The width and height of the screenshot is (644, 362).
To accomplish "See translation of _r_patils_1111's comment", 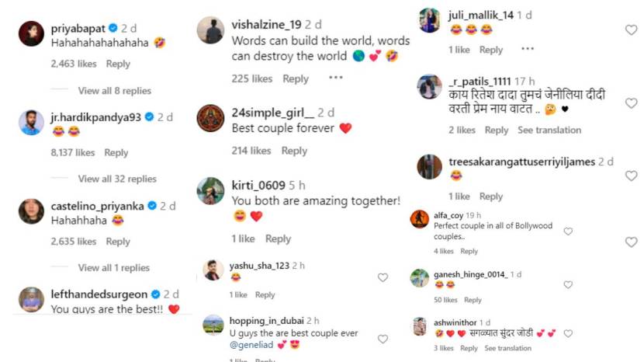I will tap(549, 130).
